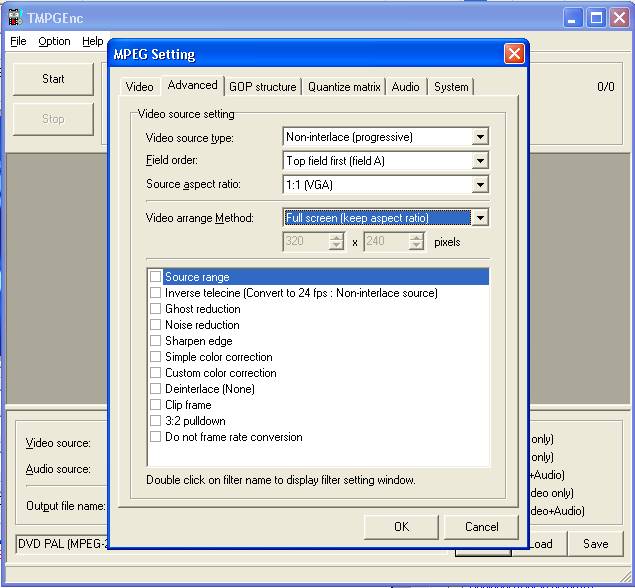Check the Clip frame filter
The image size is (635, 588).
pos(156,405)
